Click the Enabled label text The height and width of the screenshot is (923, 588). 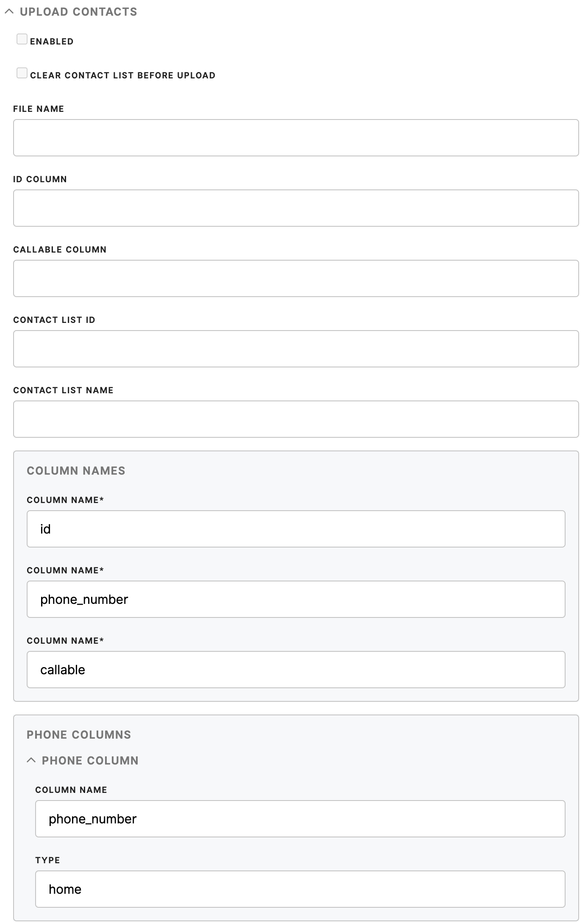[x=52, y=42]
